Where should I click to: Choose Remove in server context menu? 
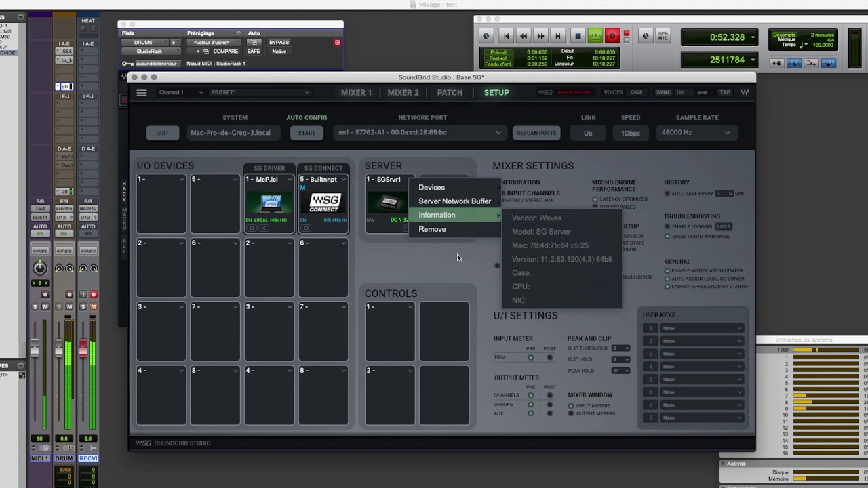(454, 229)
